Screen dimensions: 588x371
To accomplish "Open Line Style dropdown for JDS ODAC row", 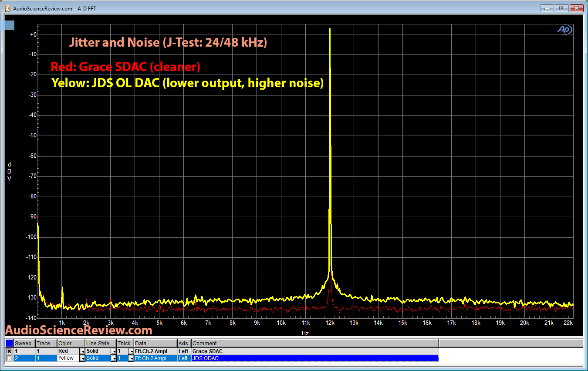I will 114,358.
